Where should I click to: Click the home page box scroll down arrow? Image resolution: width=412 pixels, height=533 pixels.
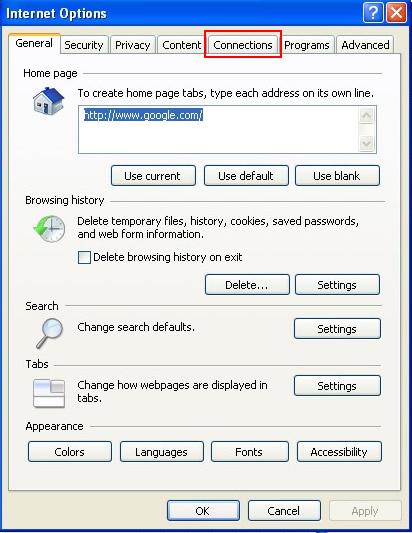coord(366,143)
